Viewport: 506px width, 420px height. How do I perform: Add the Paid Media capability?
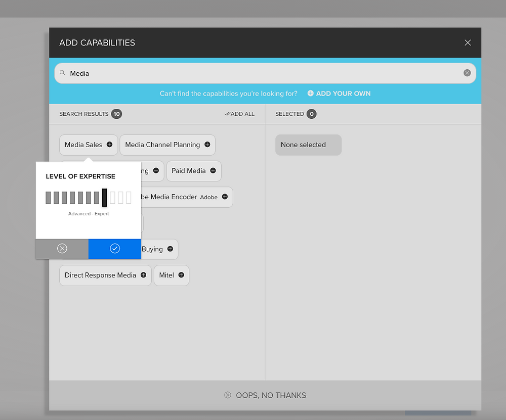click(x=213, y=170)
